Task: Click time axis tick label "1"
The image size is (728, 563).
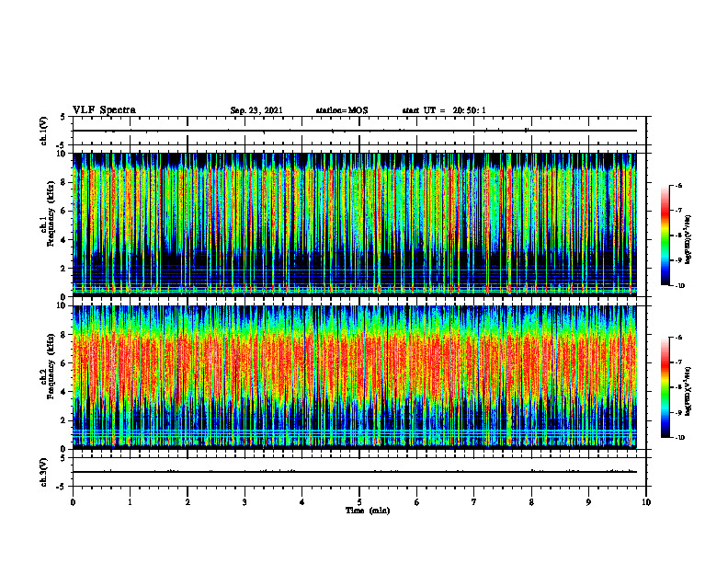Action: [x=130, y=502]
